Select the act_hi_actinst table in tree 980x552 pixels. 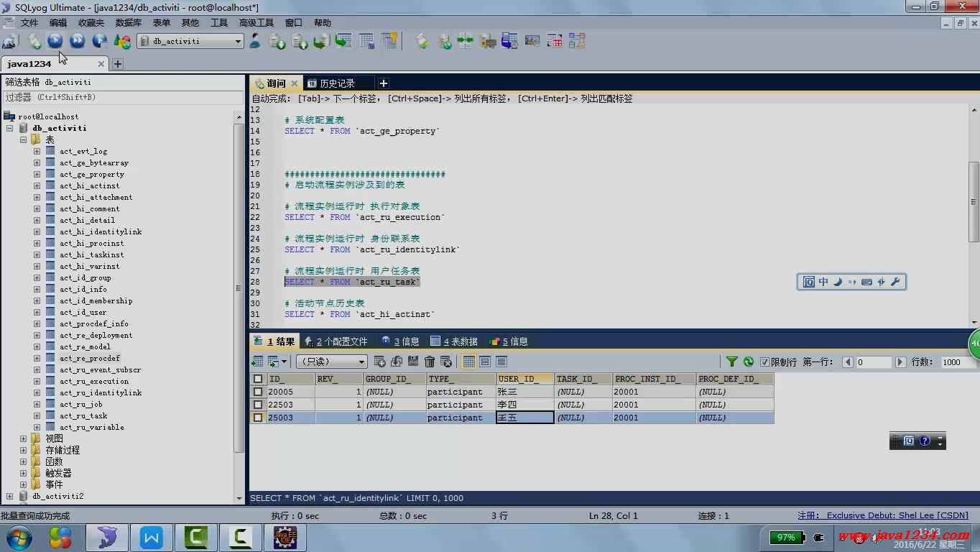point(90,185)
